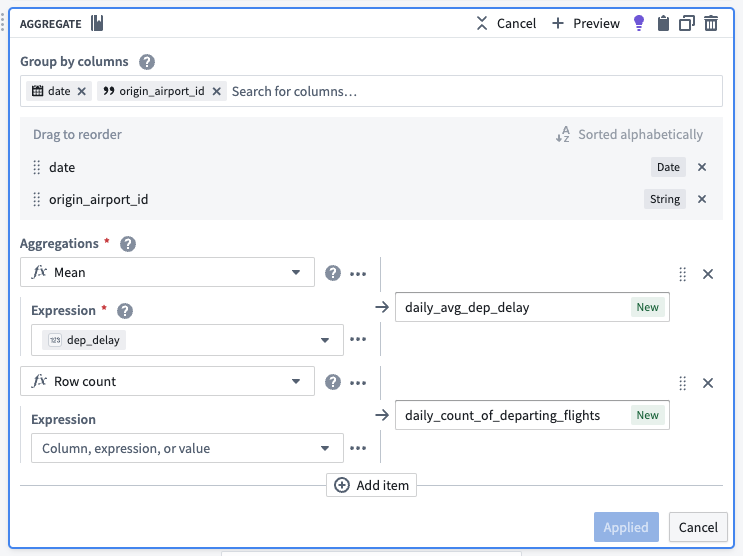Click Cancel in the header toolbar
This screenshot has height=556, width=743.
pos(506,23)
